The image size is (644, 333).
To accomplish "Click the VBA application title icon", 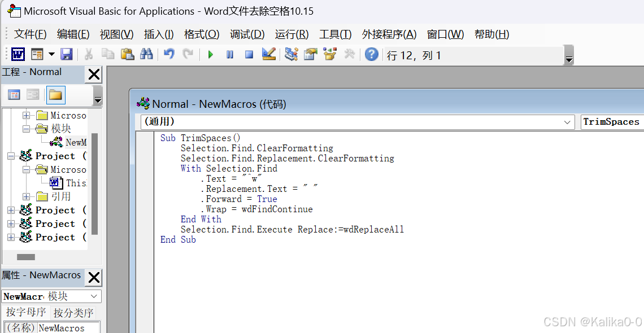I will [x=14, y=11].
